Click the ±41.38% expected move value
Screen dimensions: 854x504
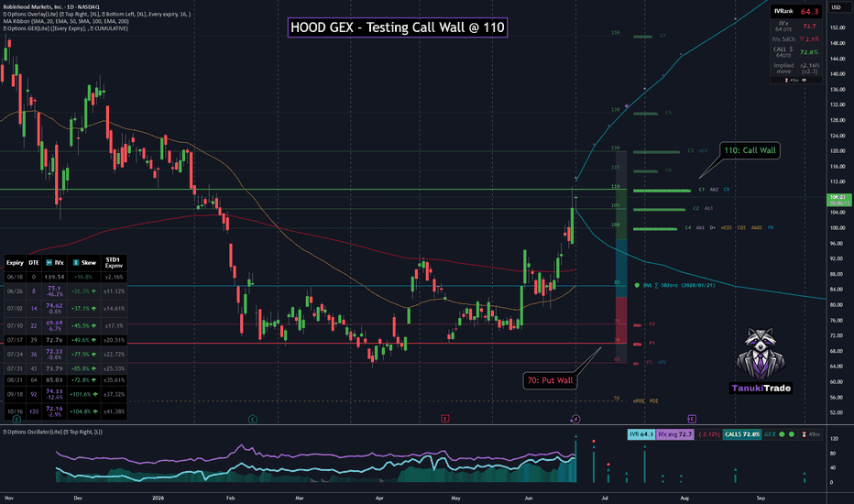click(x=114, y=411)
